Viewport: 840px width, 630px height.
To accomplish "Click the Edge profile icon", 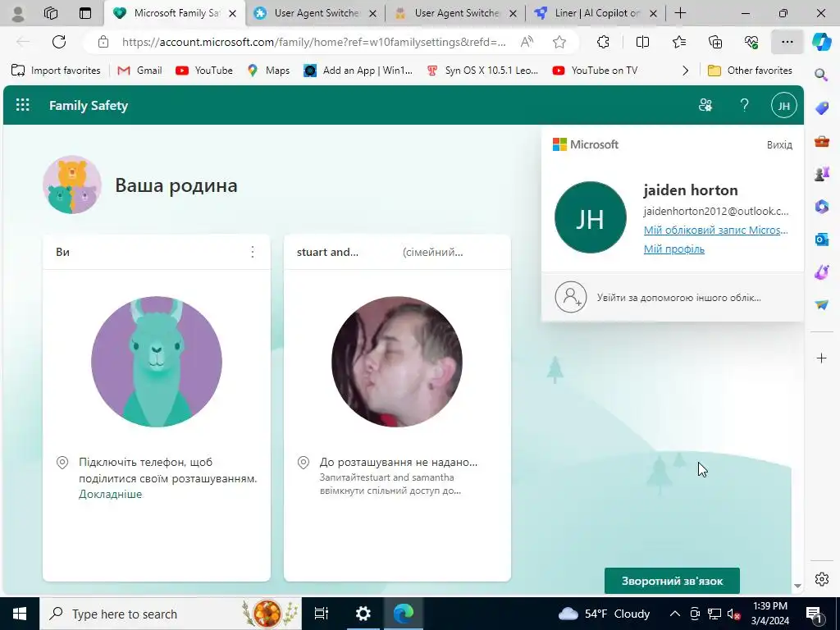I will coord(18,13).
